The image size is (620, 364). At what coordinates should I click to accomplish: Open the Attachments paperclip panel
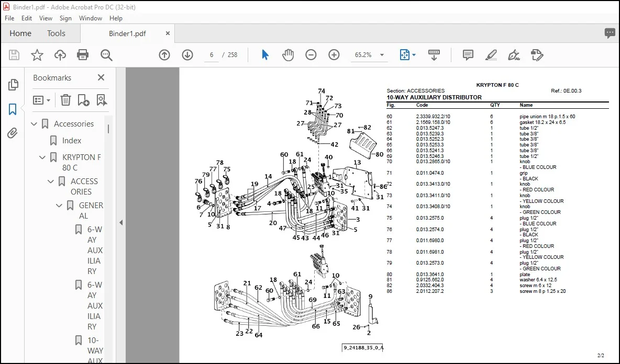pos(13,133)
